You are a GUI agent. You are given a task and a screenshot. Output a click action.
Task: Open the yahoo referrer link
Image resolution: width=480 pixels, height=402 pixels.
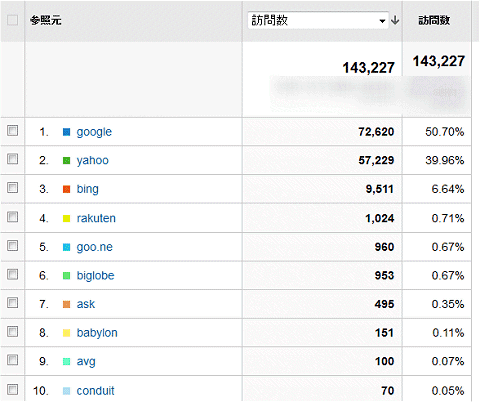[x=92, y=160]
